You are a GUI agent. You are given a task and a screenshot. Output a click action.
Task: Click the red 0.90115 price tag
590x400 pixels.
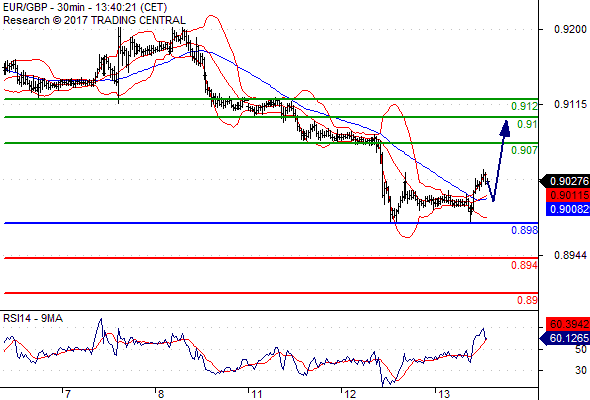(568, 195)
